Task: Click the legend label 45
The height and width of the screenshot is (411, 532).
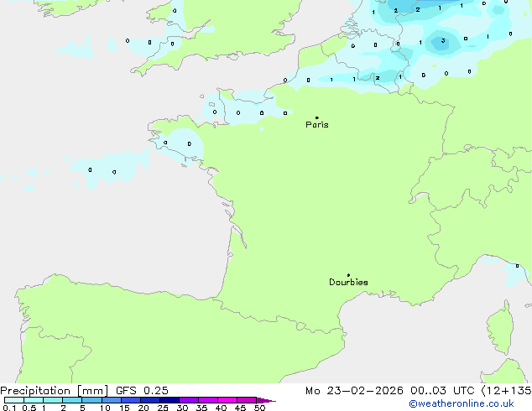Action: click(x=240, y=408)
